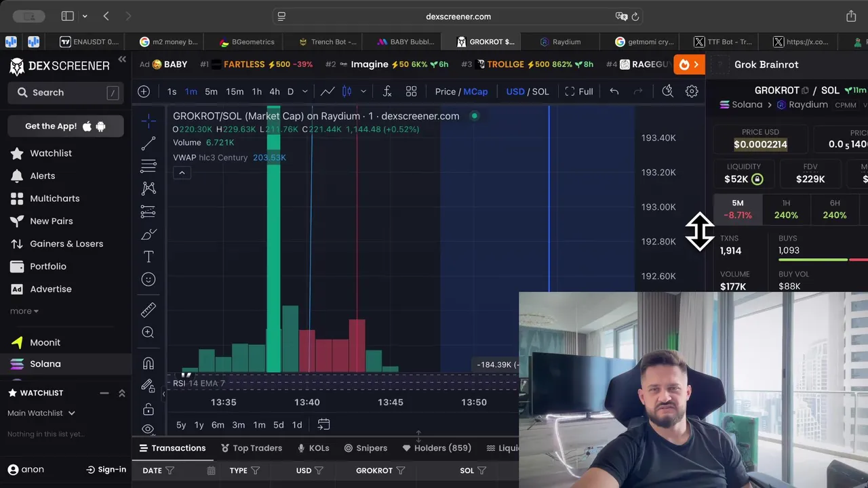Viewport: 868px width, 488px height.
Task: Open the KOLs tab
Action: click(x=313, y=448)
